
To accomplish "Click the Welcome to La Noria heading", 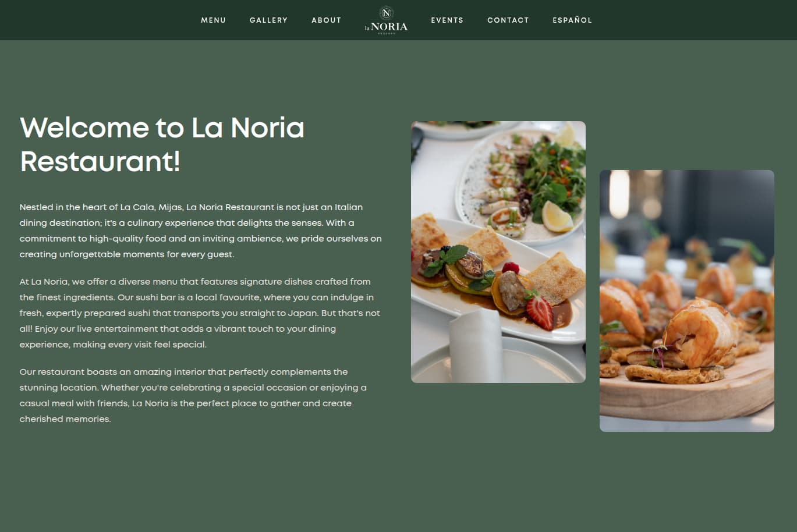I will click(x=162, y=144).
